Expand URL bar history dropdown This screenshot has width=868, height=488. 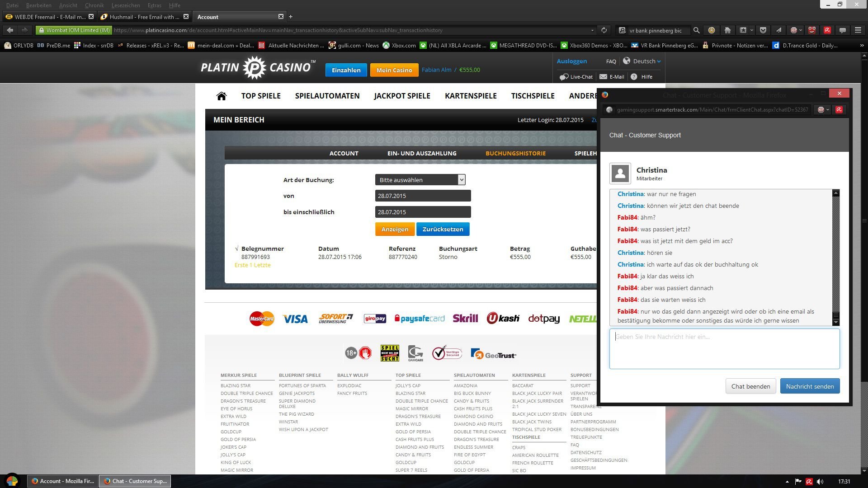coord(592,30)
